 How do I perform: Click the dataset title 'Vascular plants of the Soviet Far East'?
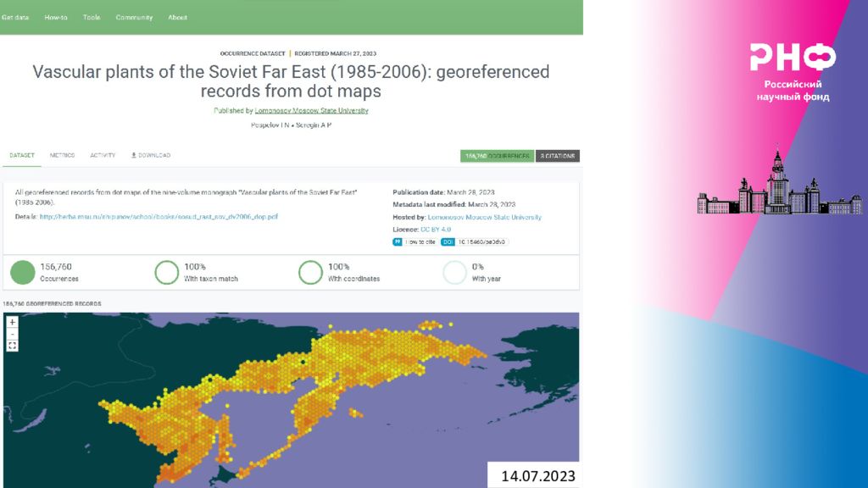(x=291, y=81)
